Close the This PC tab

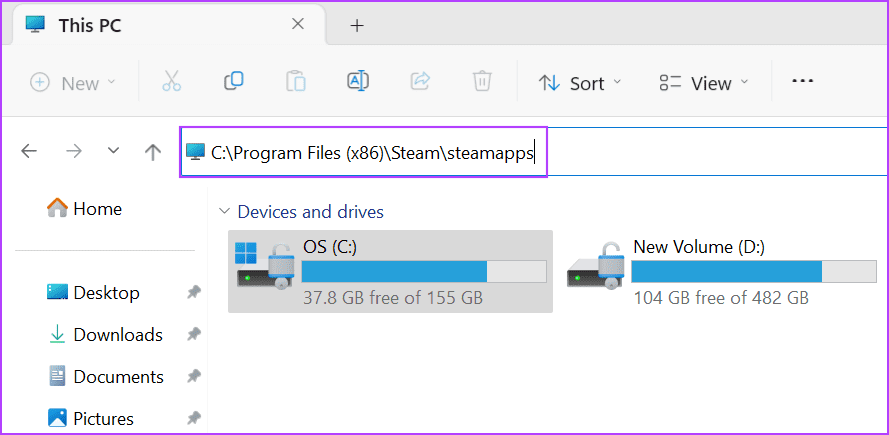[298, 24]
